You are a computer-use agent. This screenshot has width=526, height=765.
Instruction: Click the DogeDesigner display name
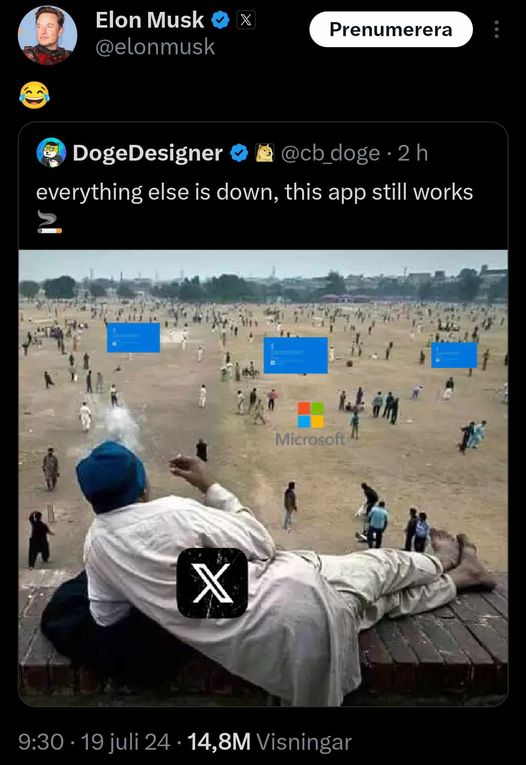coord(147,153)
